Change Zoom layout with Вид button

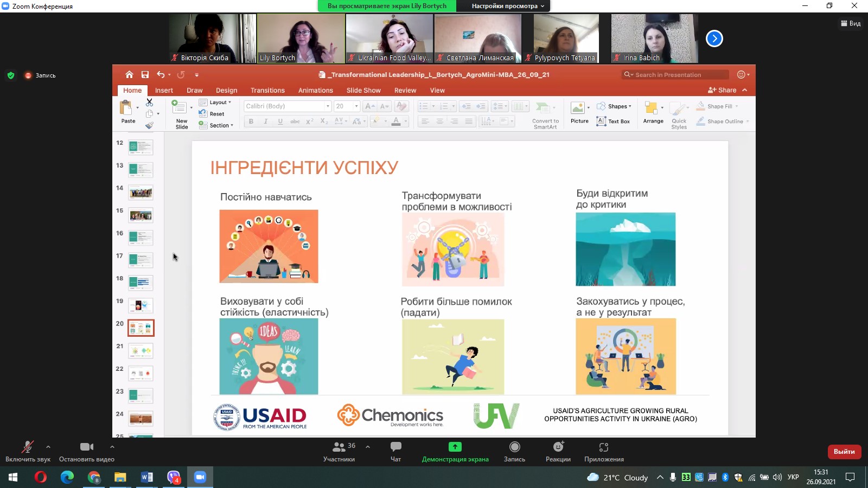tap(851, 23)
